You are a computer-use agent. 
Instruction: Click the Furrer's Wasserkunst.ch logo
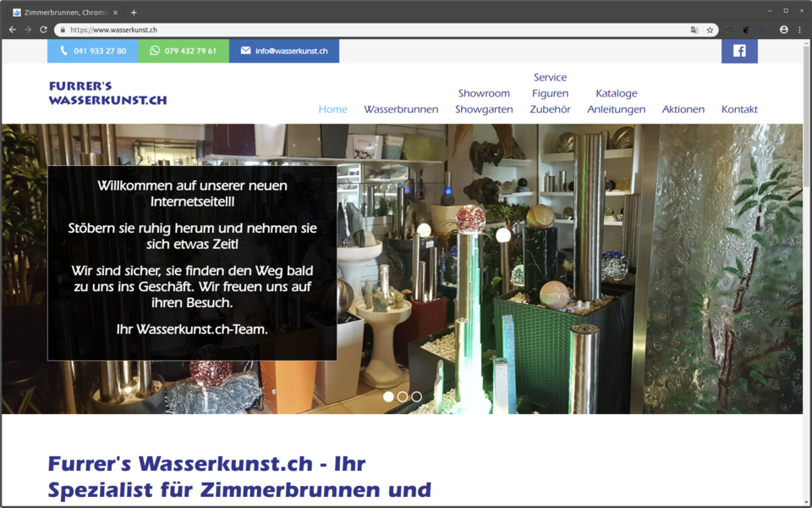pos(107,93)
